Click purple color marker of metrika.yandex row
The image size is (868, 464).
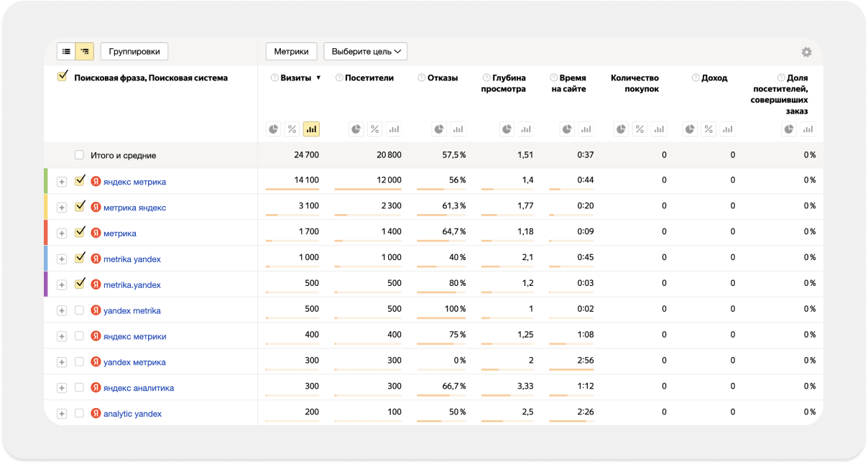click(x=45, y=284)
